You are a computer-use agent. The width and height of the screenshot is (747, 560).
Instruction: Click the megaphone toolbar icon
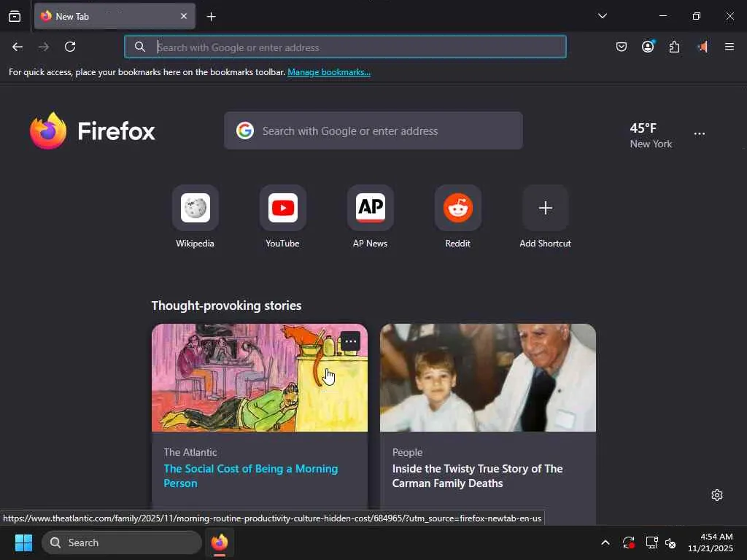[x=703, y=47]
